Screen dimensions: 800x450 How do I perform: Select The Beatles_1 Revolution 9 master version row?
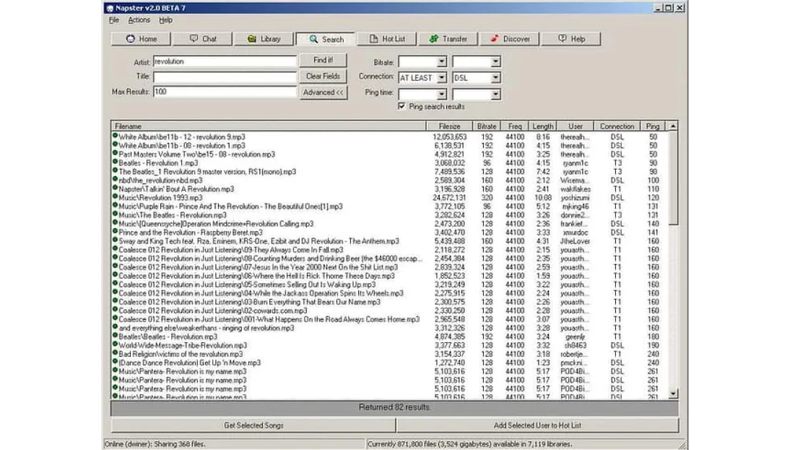(x=390, y=171)
